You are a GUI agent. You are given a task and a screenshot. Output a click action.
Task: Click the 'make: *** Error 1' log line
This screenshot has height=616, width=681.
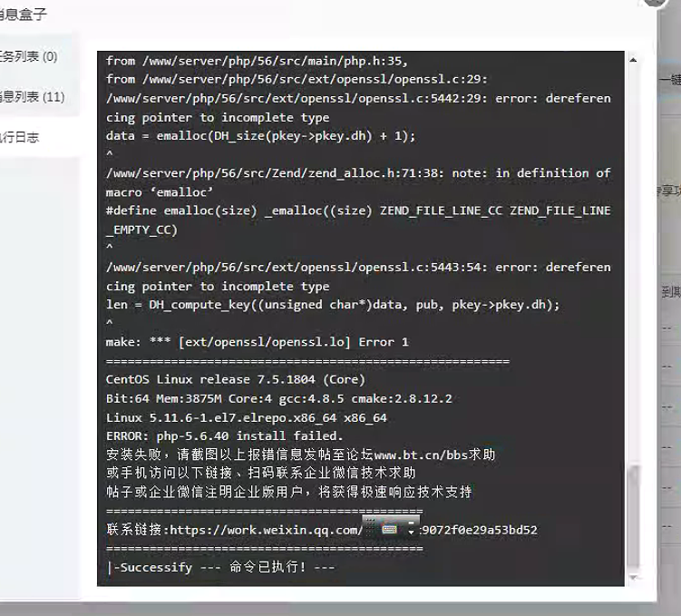pyautogui.click(x=258, y=342)
